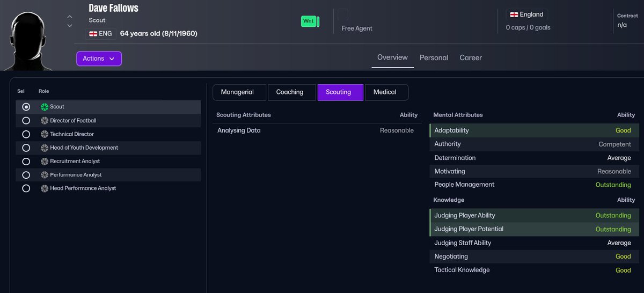The image size is (644, 293).
Task: Open the Scouting attributes tab
Action: (x=340, y=92)
